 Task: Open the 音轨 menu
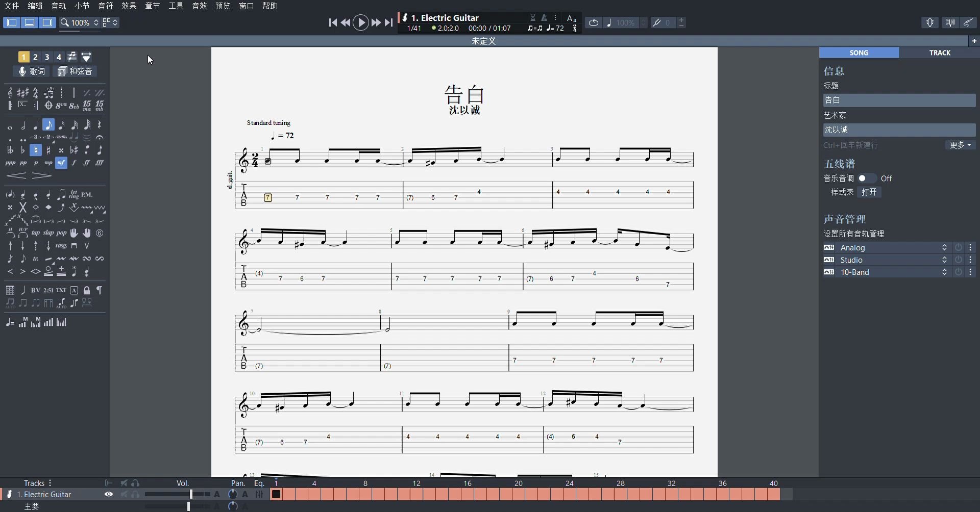[x=58, y=6]
